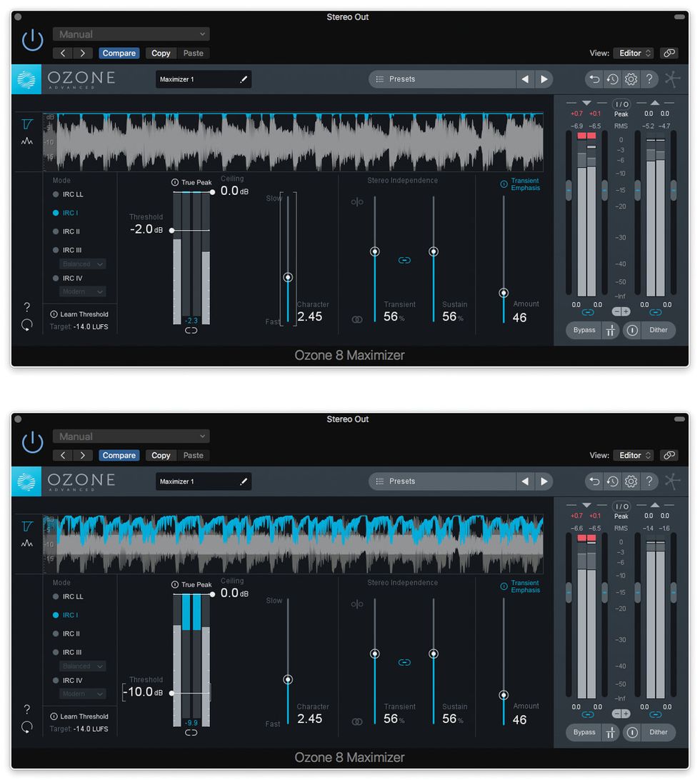Click the settings gear icon in lower window

pos(631,481)
